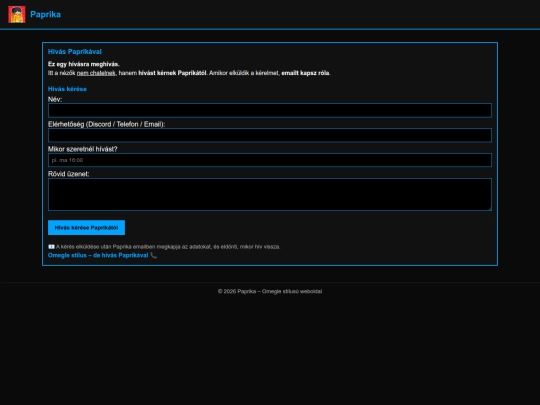The image size is (540, 405).
Task: Click the underlined 'nem chatelnek' text
Action: tap(96, 73)
